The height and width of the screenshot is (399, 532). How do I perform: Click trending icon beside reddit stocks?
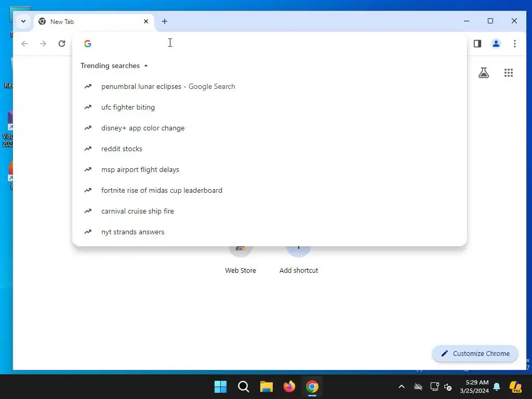pos(88,149)
